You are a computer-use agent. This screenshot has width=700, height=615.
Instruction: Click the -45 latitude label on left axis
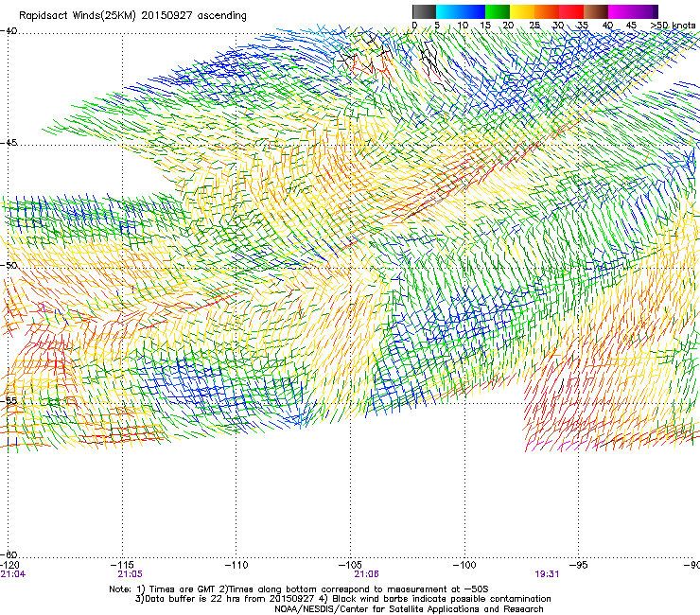[x=9, y=143]
